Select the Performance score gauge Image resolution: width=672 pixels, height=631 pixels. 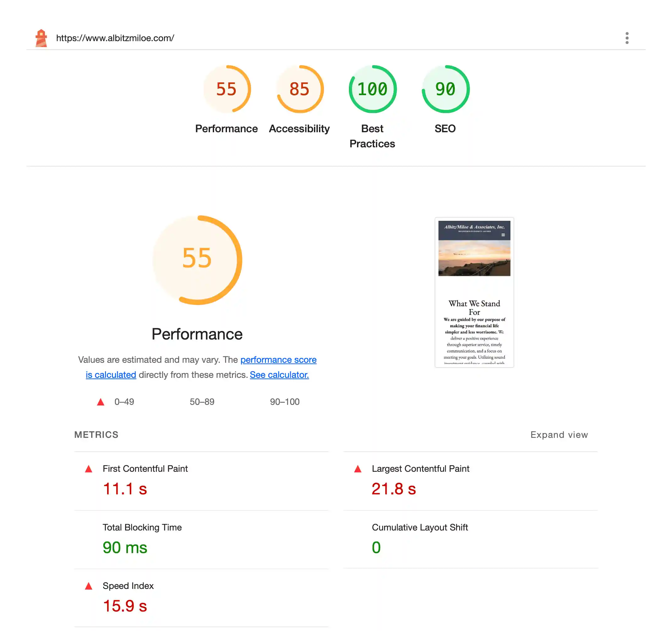point(227,89)
